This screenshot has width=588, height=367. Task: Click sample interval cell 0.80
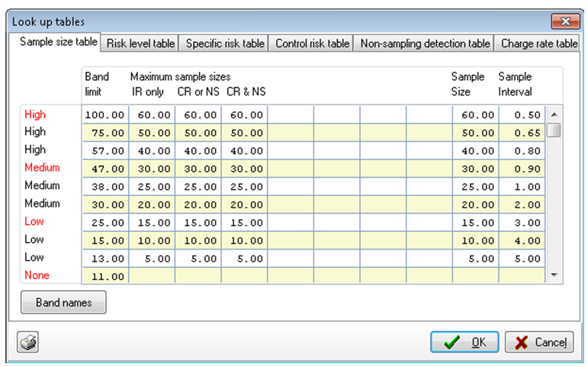tap(522, 151)
